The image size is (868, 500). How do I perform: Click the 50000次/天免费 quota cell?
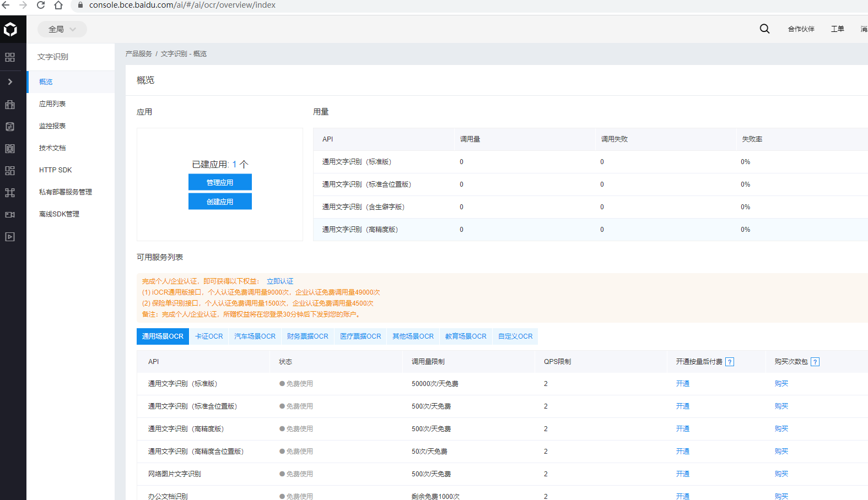point(435,384)
